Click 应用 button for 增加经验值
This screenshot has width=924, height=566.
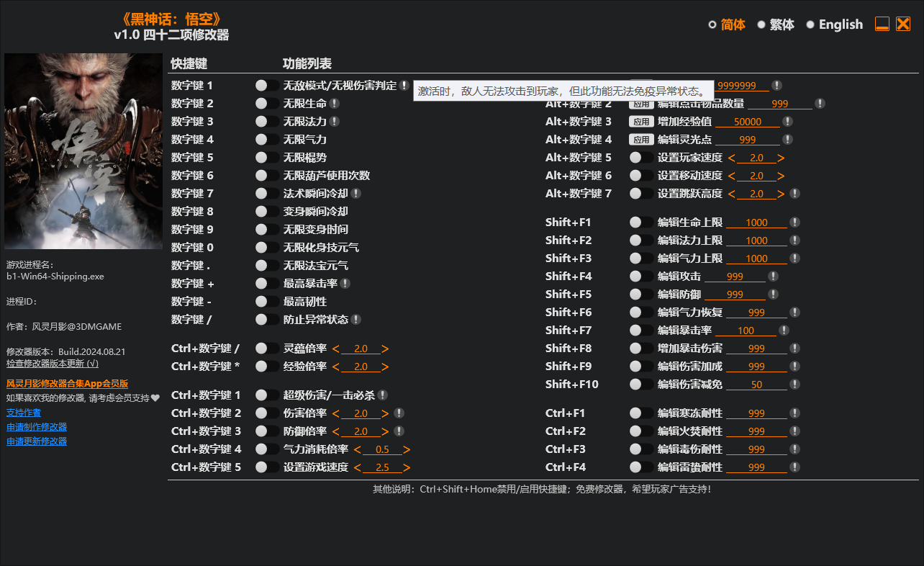pyautogui.click(x=641, y=121)
